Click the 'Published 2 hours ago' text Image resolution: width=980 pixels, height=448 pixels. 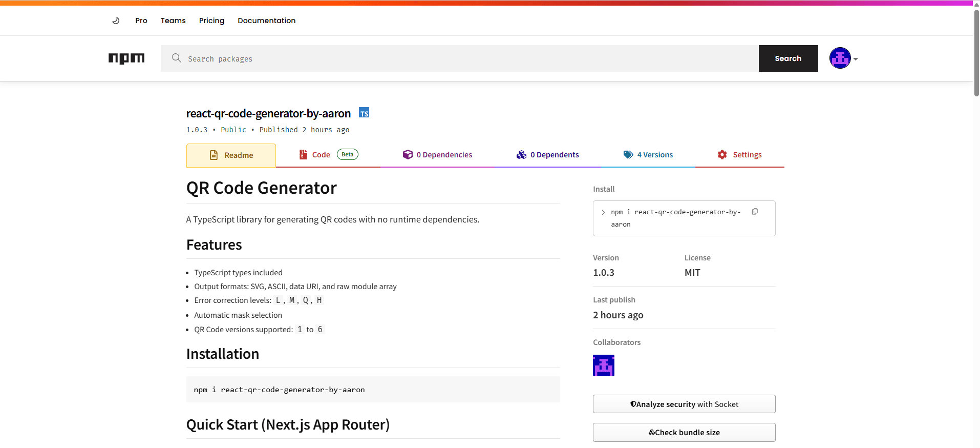click(304, 130)
